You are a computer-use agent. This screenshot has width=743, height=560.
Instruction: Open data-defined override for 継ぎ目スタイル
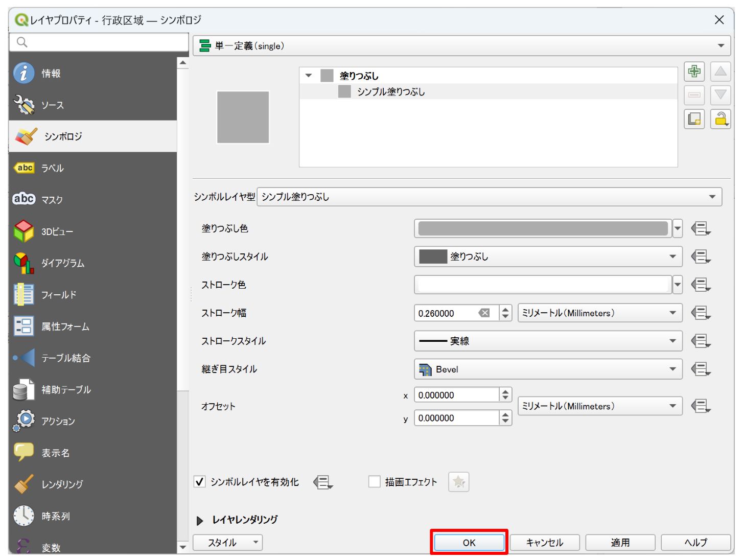[701, 369]
